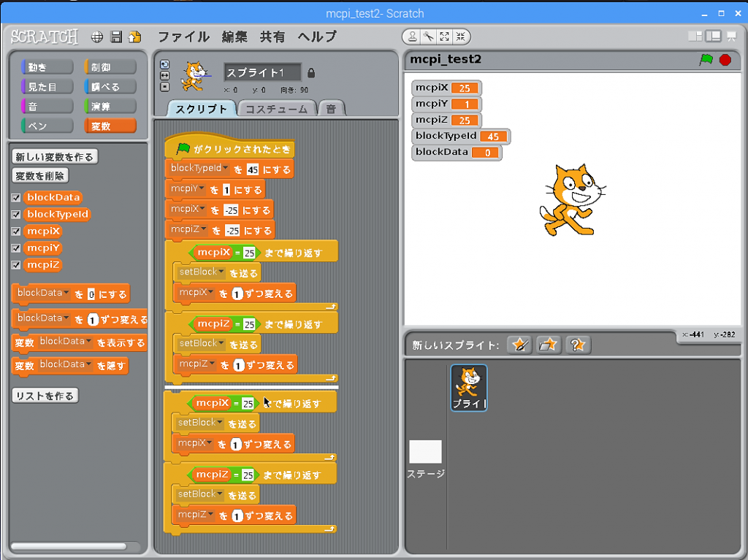Screen dimensions: 748x560
Task: Toggle the sprite drag lock icon
Action: pos(311,73)
